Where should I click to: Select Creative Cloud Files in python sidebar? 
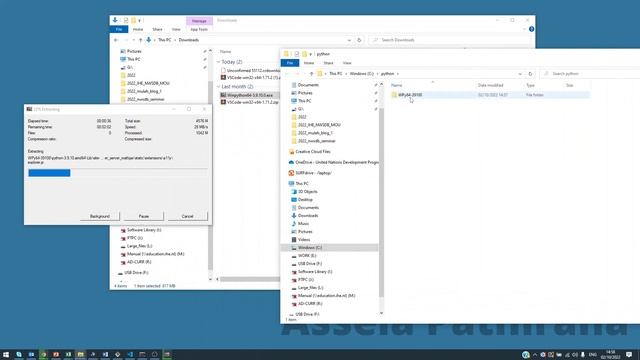pyautogui.click(x=313, y=151)
